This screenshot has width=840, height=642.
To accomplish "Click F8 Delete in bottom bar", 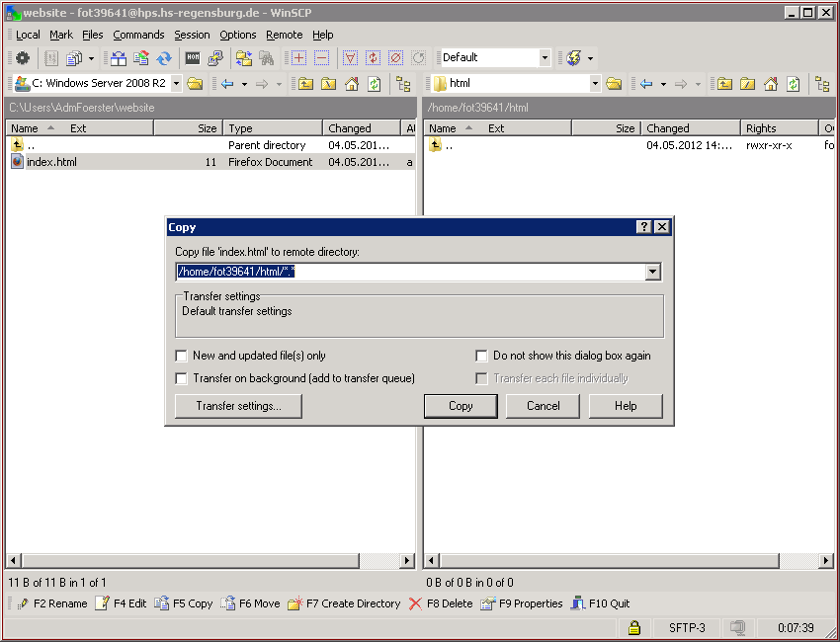I will (x=441, y=604).
